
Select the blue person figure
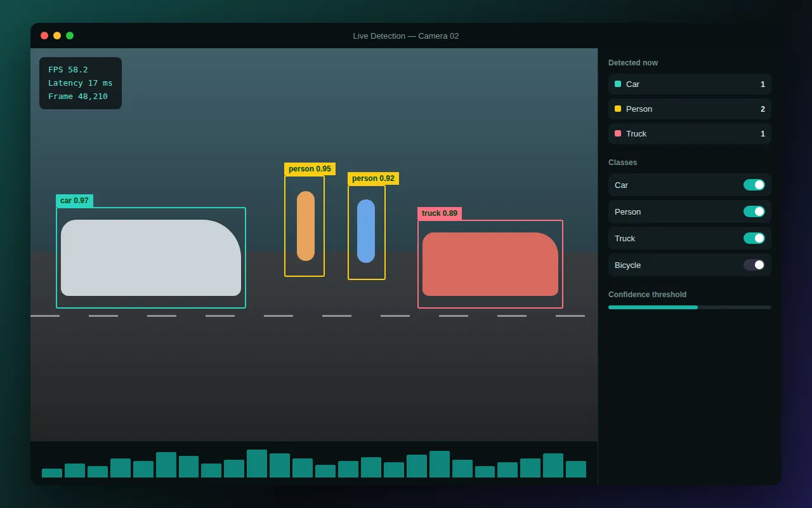click(366, 231)
